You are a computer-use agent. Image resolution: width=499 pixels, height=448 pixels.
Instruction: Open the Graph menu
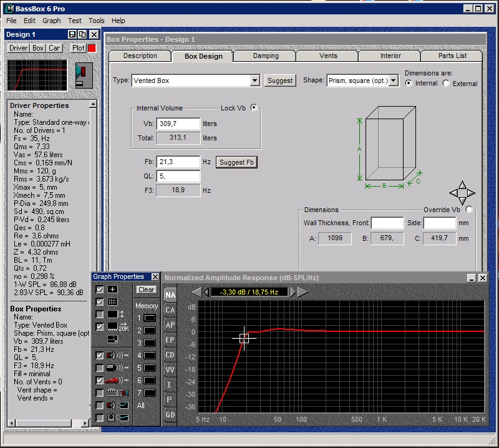pyautogui.click(x=51, y=21)
